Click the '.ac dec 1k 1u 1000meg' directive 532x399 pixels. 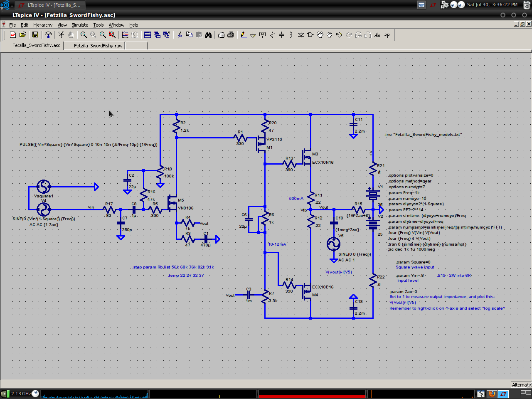click(x=411, y=249)
